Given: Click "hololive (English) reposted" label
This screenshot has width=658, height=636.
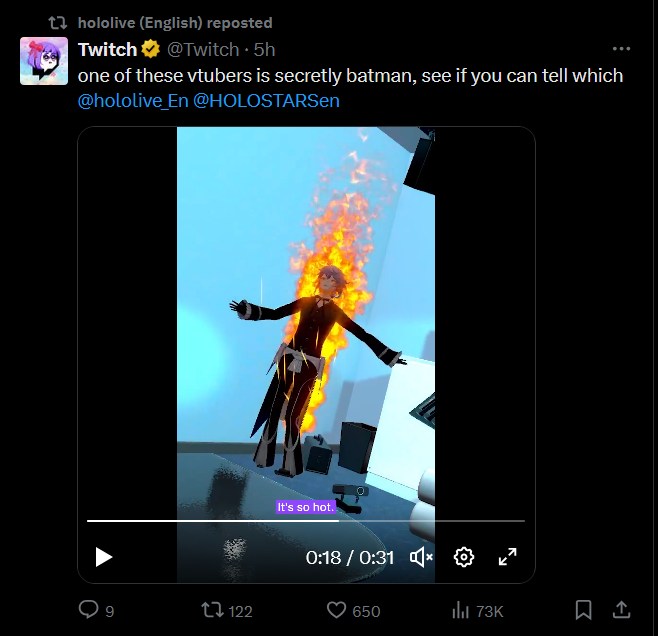Looking at the screenshot, I should coord(174,22).
